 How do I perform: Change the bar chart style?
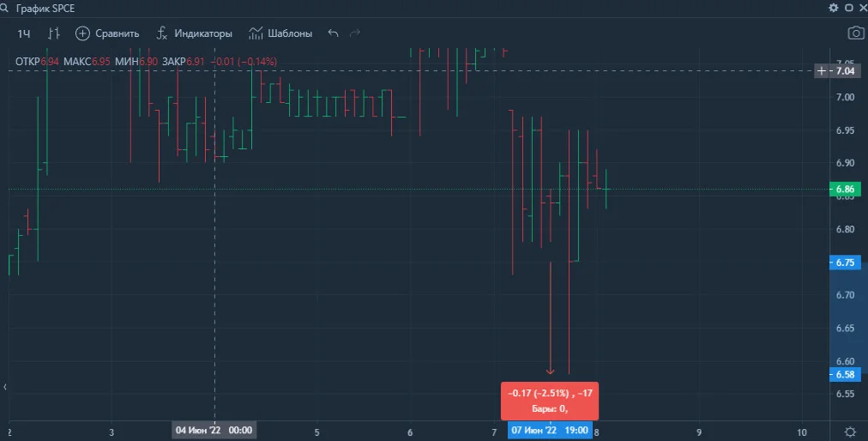pos(54,33)
